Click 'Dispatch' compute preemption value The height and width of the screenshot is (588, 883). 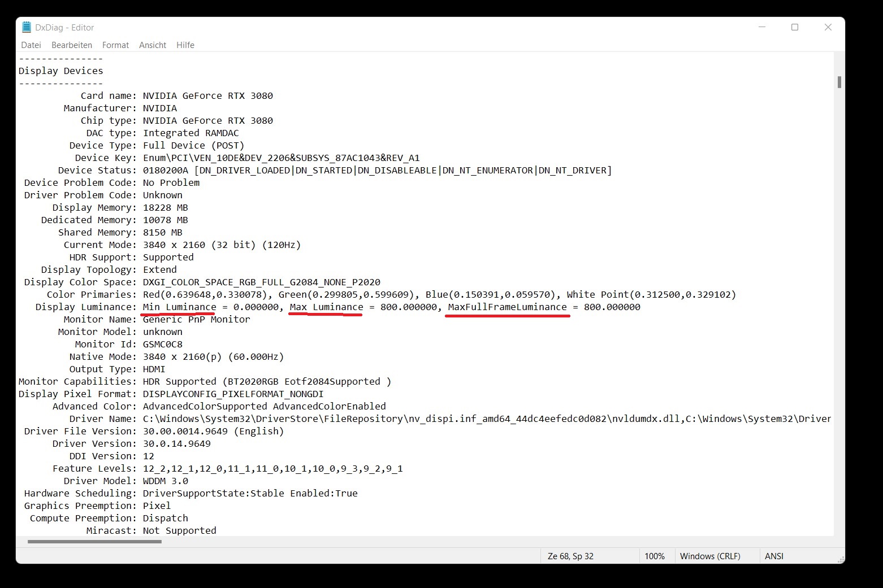(166, 518)
